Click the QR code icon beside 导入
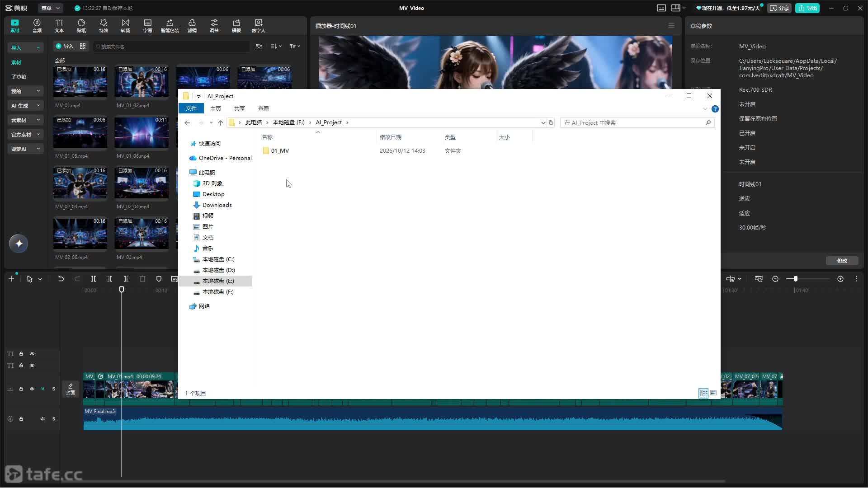This screenshot has width=868, height=488. 83,46
